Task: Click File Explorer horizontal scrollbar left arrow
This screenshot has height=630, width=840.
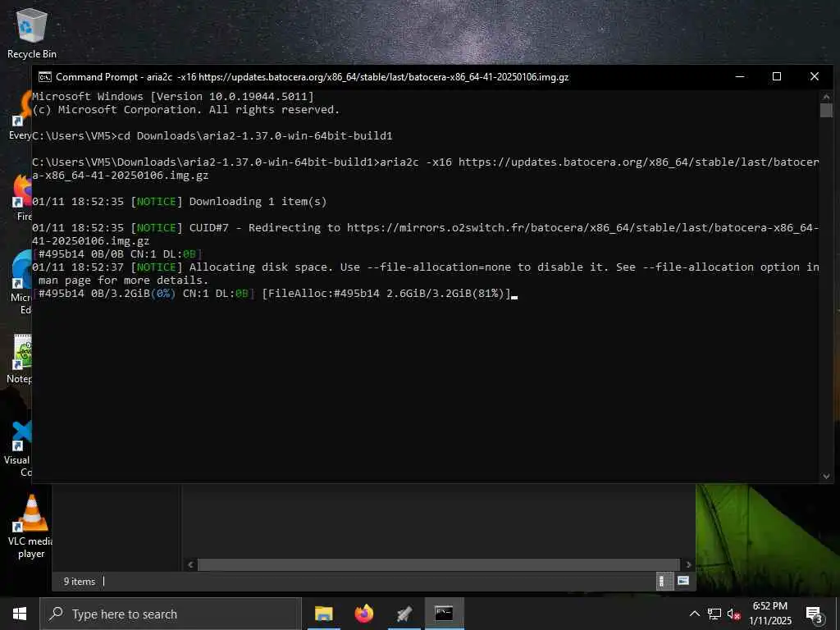Action: 190,564
